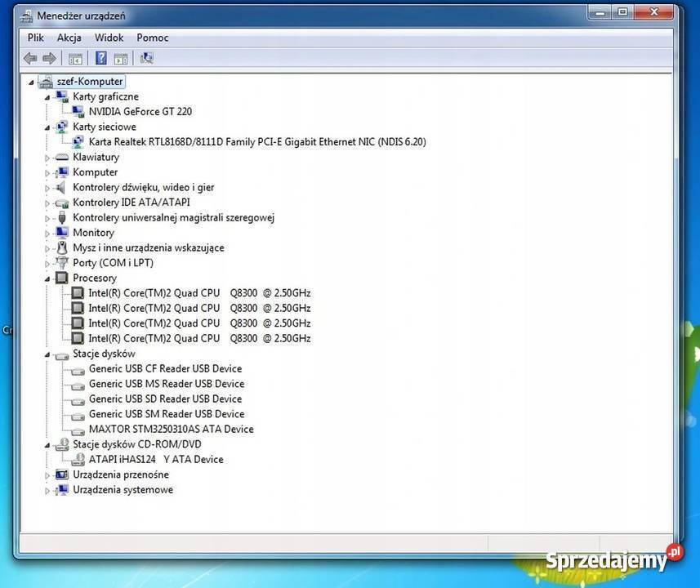Viewport: 700px width, 588px height.
Task: Click the ATAPI iHAS124 DVD drive icon
Action: tap(78, 460)
